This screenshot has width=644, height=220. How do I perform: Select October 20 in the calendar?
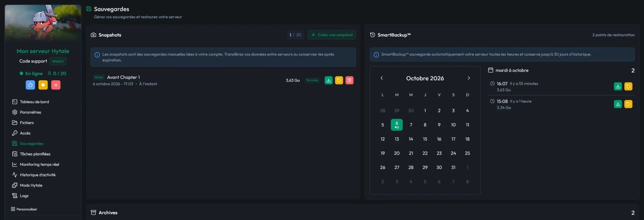click(x=397, y=153)
